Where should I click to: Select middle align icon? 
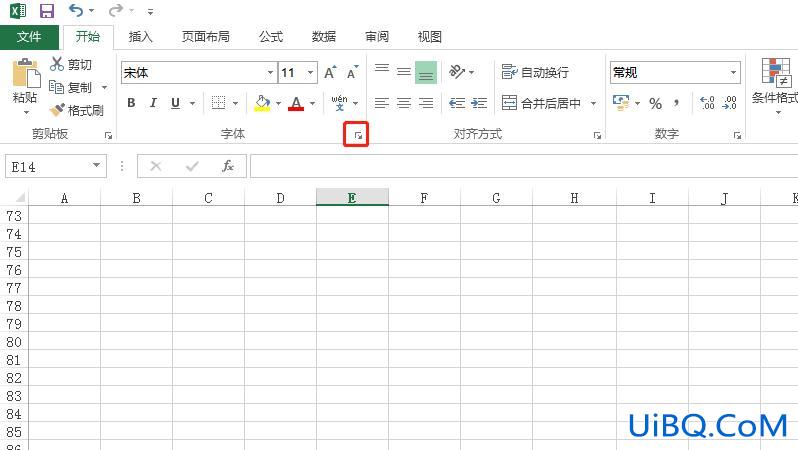pyautogui.click(x=404, y=72)
